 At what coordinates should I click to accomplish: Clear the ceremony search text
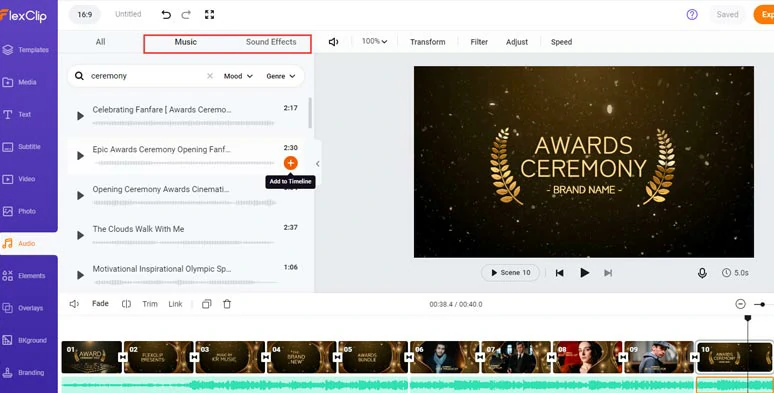coord(210,76)
